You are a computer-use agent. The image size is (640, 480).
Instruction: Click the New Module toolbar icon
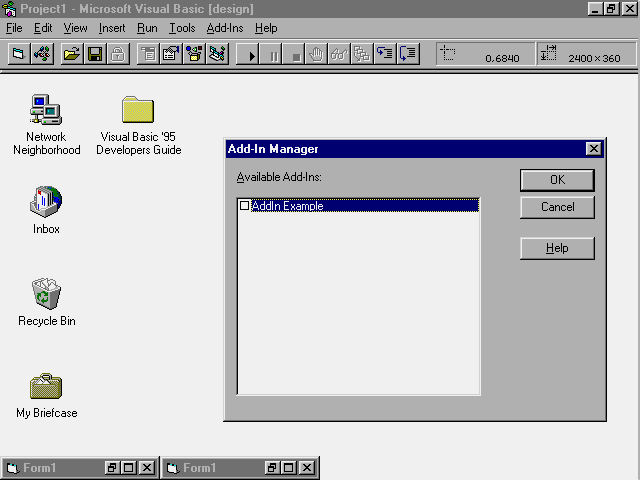coord(42,53)
